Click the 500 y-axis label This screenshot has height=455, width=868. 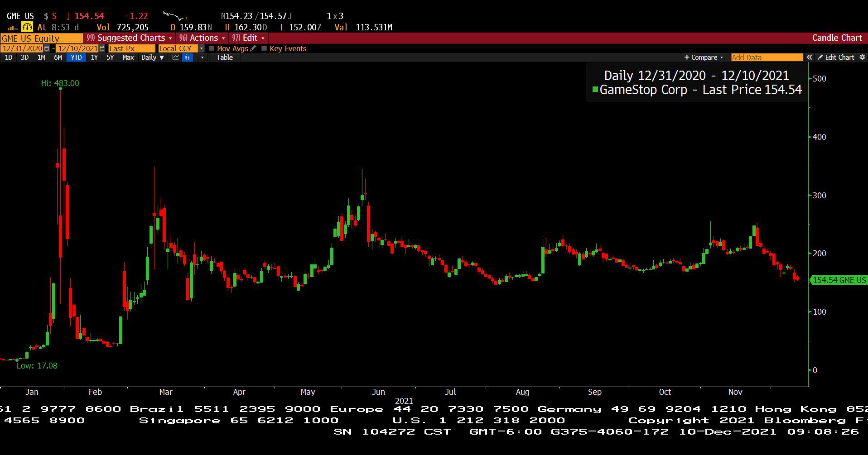(x=820, y=79)
